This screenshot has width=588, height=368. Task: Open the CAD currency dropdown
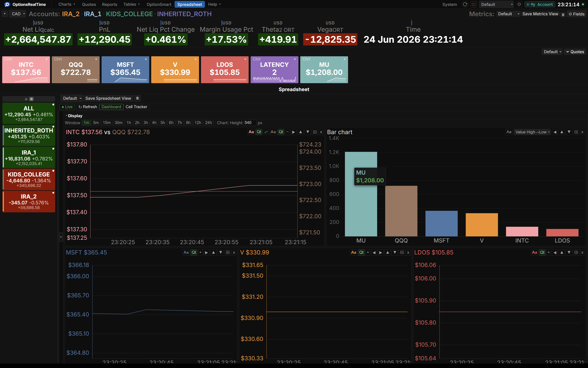18,14
